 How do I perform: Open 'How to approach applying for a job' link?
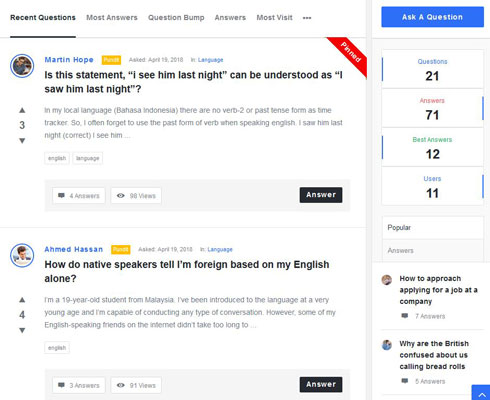438,290
